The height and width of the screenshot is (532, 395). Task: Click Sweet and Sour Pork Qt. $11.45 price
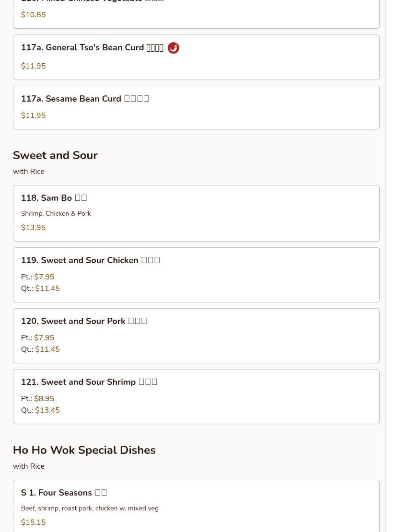click(x=47, y=349)
